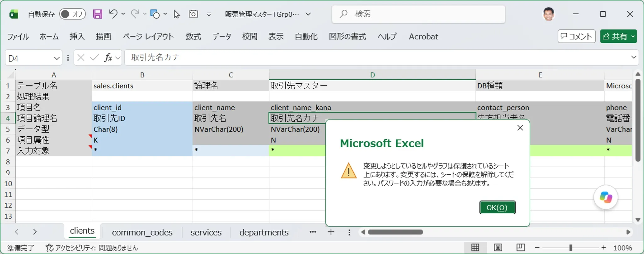Switch to Page Layout view icon
The image size is (644, 254).
pos(498,247)
